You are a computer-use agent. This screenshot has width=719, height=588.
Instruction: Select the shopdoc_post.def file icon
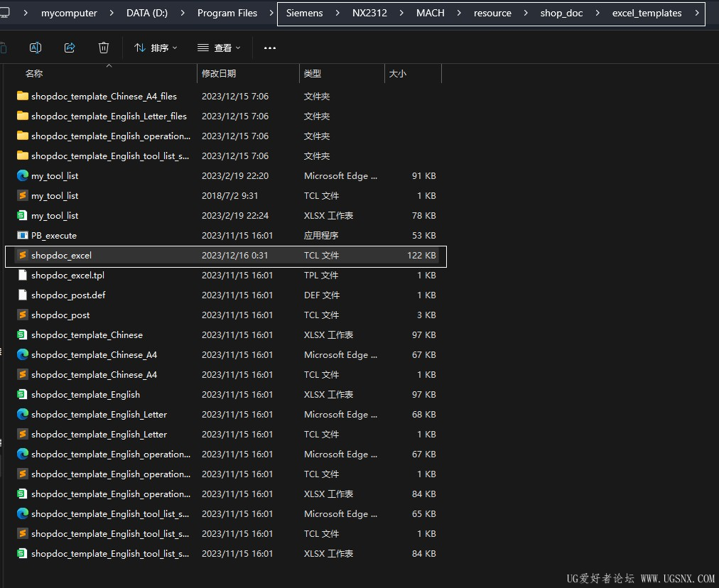[x=23, y=295]
